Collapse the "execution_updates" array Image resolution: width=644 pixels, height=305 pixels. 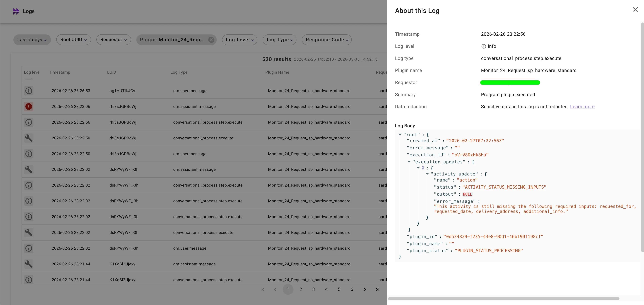(x=409, y=162)
